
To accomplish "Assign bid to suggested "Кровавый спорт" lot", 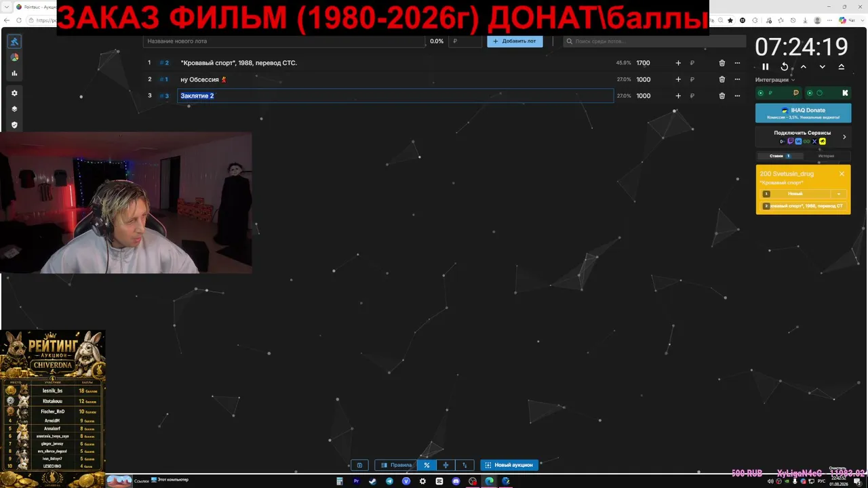I will click(804, 206).
